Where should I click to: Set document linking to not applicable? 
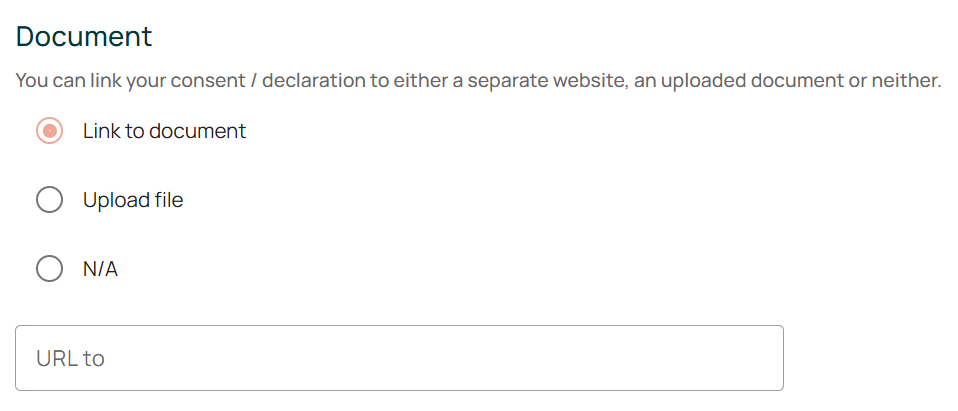point(49,269)
